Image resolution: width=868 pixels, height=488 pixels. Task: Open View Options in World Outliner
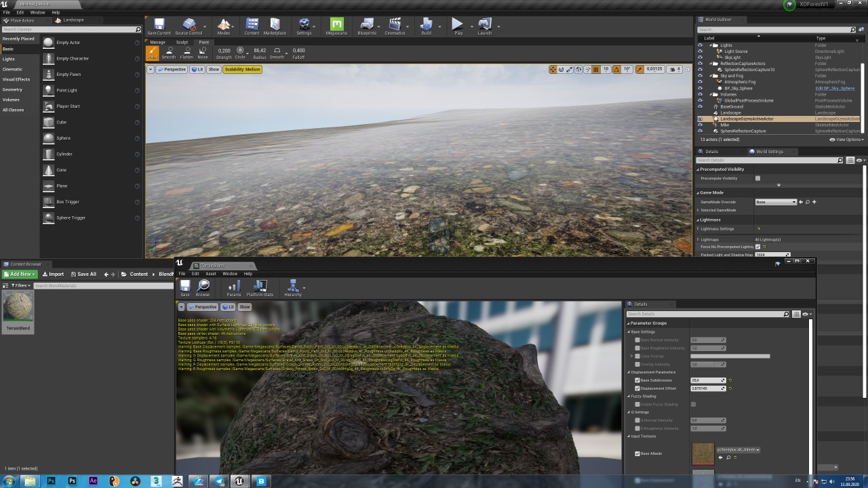click(x=848, y=140)
